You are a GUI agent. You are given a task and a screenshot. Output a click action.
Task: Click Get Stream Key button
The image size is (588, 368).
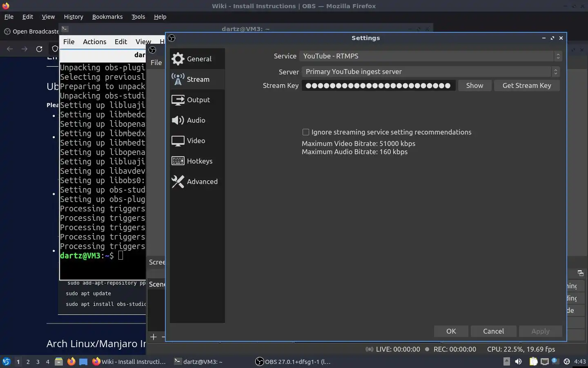coord(527,85)
